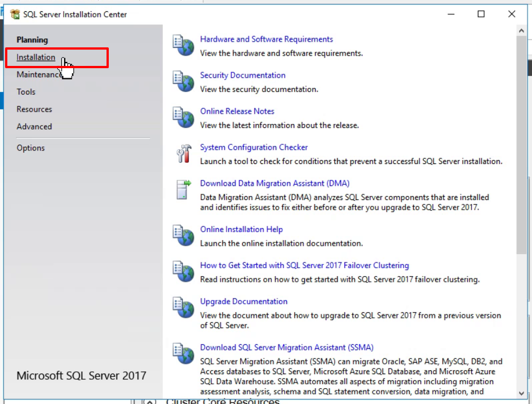Open the Upgrade Documentation link

click(243, 301)
